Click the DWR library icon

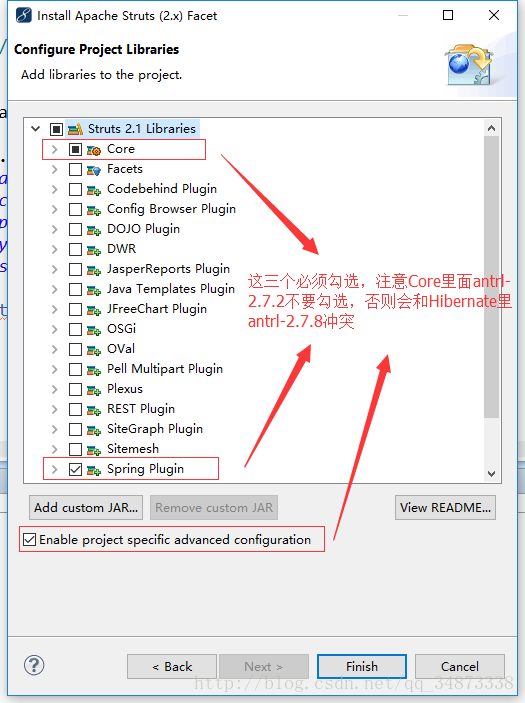pos(94,250)
